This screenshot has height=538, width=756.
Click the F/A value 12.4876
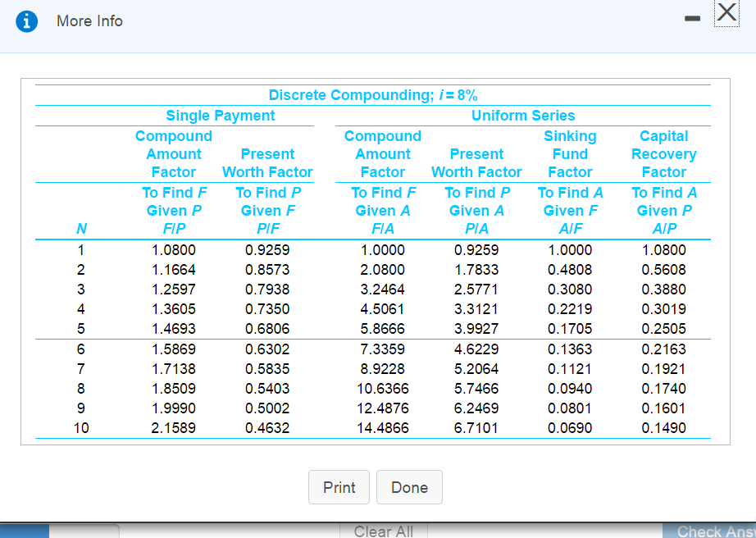click(x=383, y=408)
